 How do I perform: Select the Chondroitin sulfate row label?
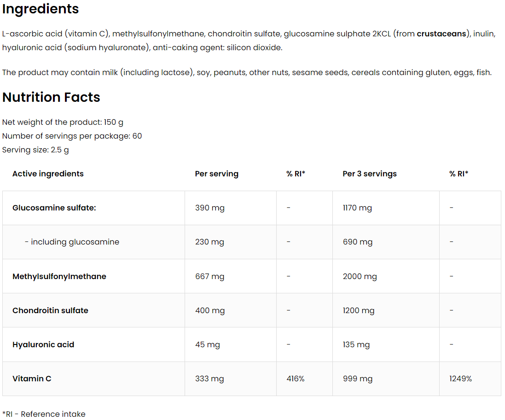[x=50, y=310]
